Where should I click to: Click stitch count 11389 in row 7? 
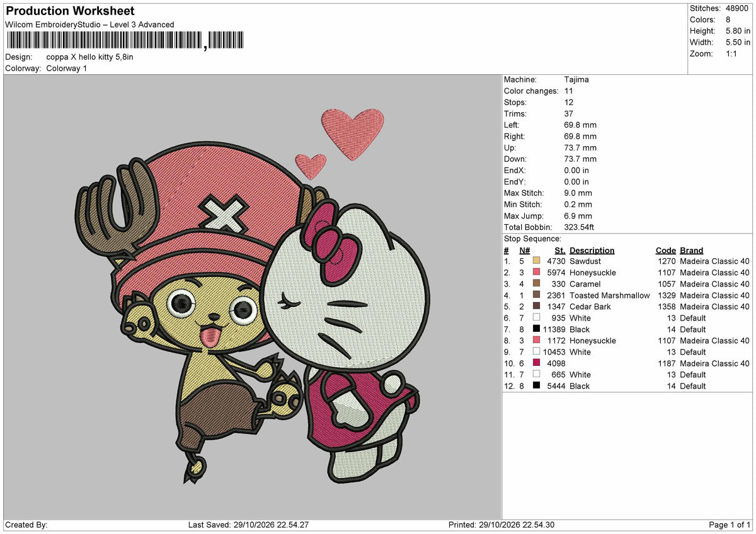554,329
